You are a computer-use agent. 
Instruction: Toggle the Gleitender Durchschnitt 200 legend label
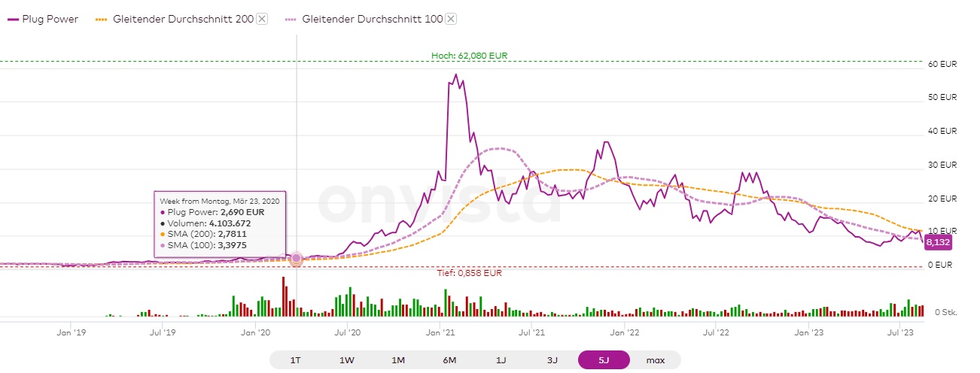pyautogui.click(x=183, y=20)
